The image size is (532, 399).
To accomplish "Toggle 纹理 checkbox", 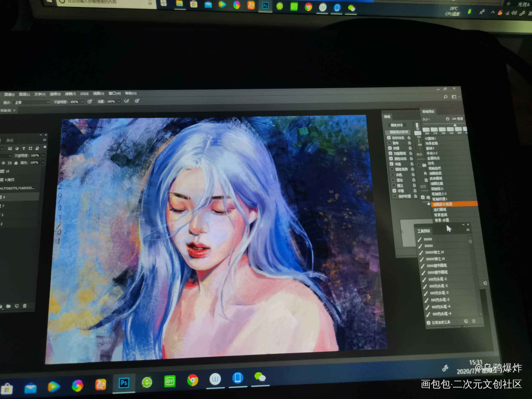I will coord(390,148).
